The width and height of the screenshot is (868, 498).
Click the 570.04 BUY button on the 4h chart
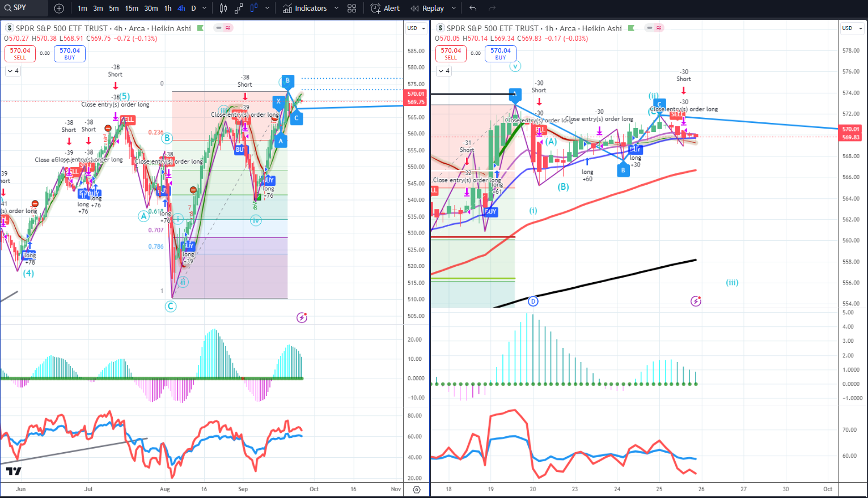(x=70, y=54)
